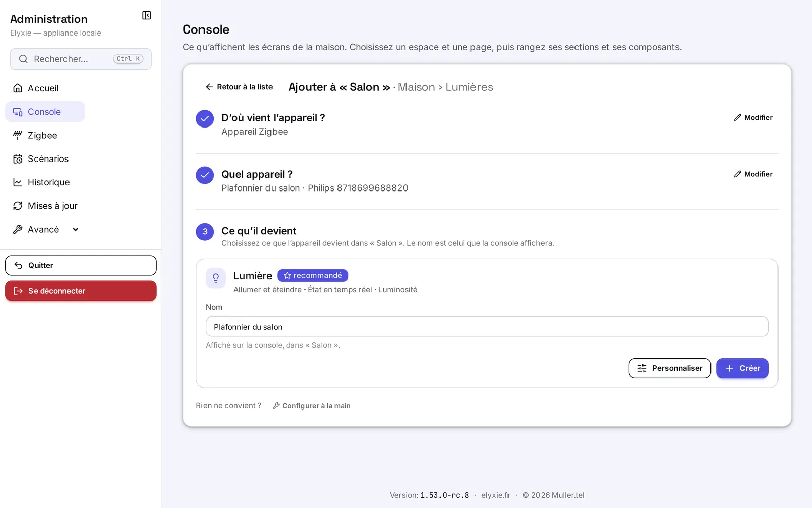
Task: Click Se déconnecter button
Action: coord(81,291)
